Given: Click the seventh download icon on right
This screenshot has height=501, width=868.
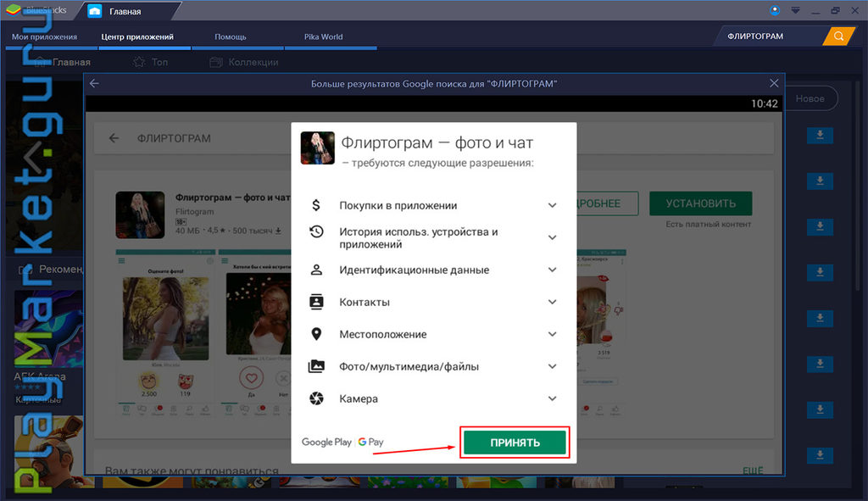Looking at the screenshot, I should pyautogui.click(x=820, y=409).
